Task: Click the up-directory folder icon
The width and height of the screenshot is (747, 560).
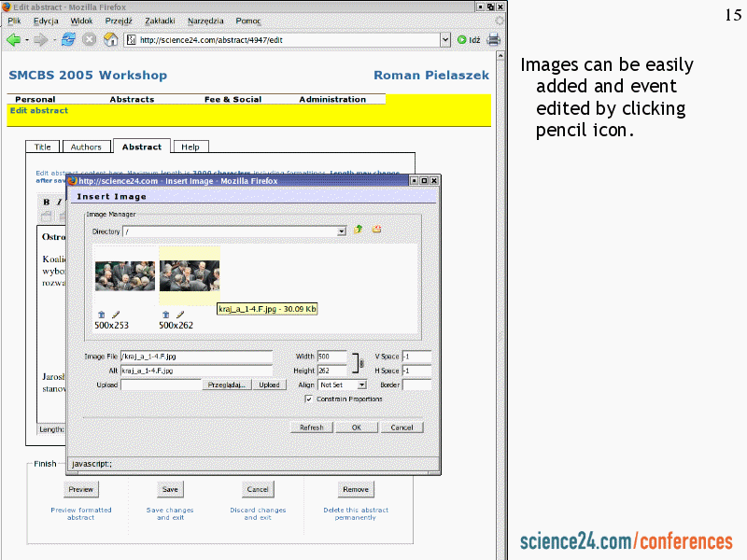Action: [359, 230]
